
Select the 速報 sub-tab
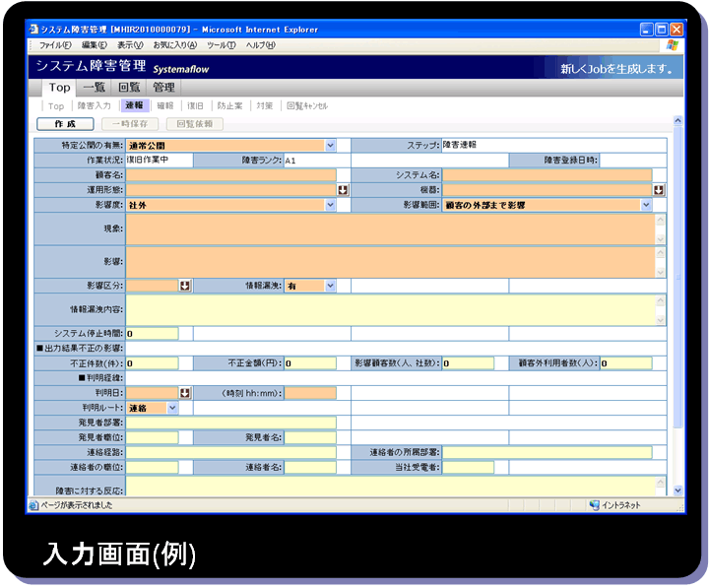point(134,105)
